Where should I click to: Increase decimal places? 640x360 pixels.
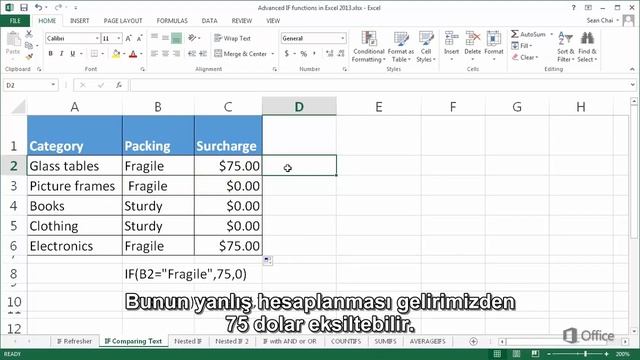pyautogui.click(x=329, y=53)
